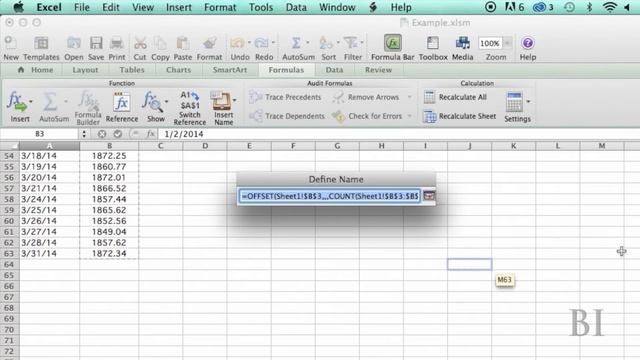Expand the Redo history dropdown arrow

pyautogui.click(x=273, y=42)
